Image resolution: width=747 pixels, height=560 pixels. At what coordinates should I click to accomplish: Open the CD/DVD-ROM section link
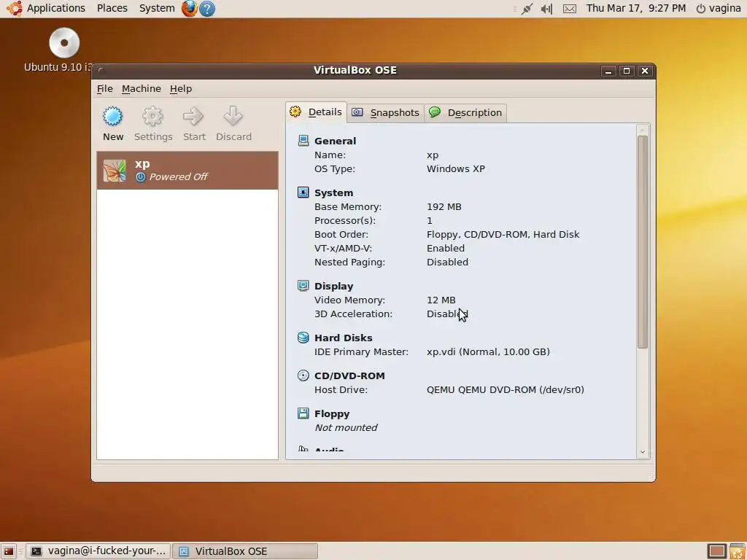(349, 376)
